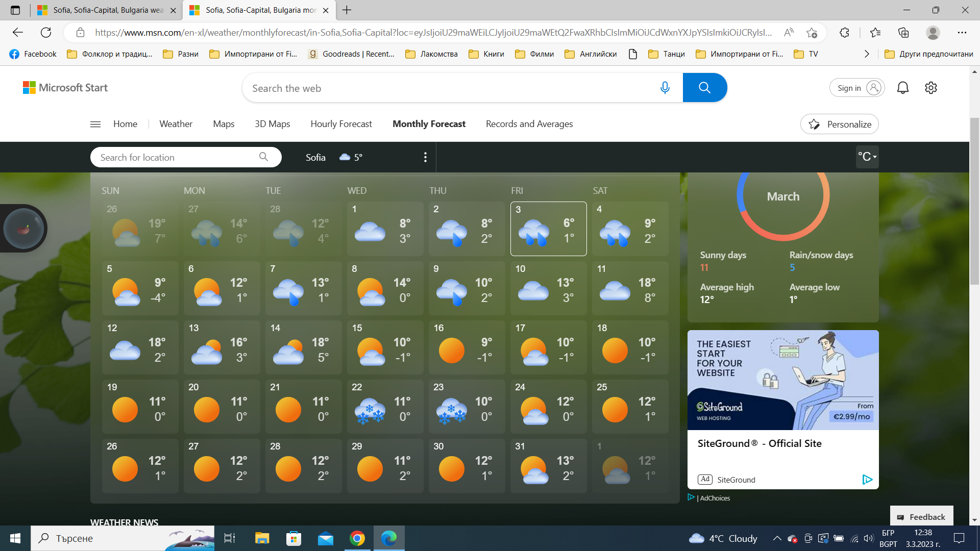980x551 pixels.
Task: Show hidden system tray icons chevron
Action: [777, 538]
